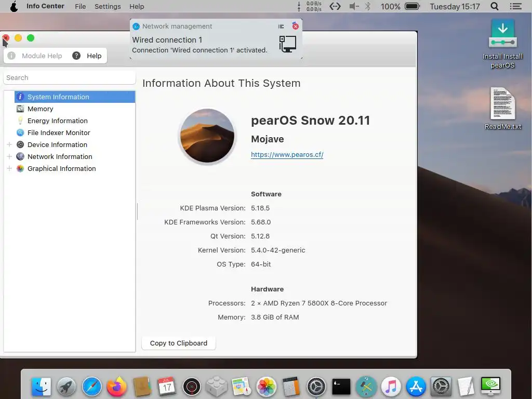The width and height of the screenshot is (532, 399).
Task: Open the ReadMe.txt desktop file
Action: (x=502, y=109)
